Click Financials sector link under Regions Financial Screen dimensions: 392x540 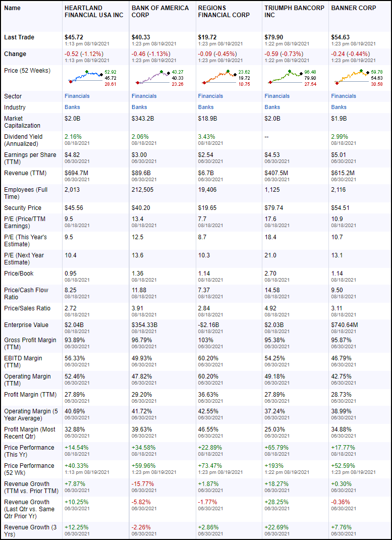(210, 96)
